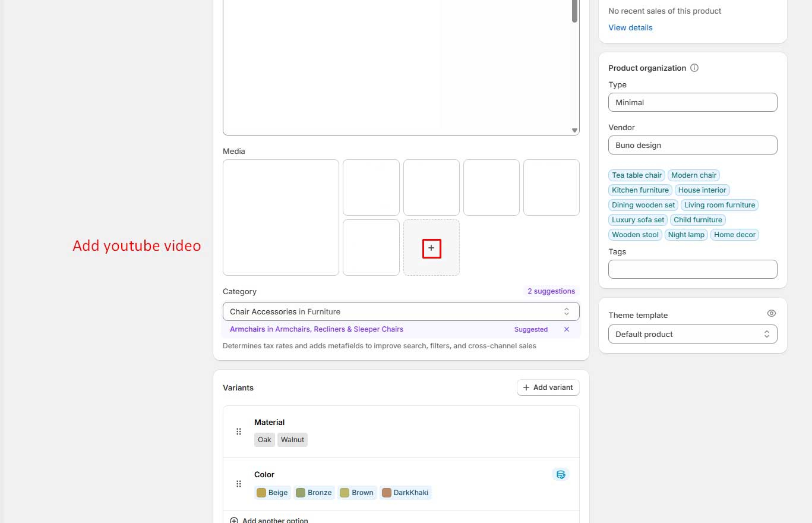Click the View details link

coord(630,27)
